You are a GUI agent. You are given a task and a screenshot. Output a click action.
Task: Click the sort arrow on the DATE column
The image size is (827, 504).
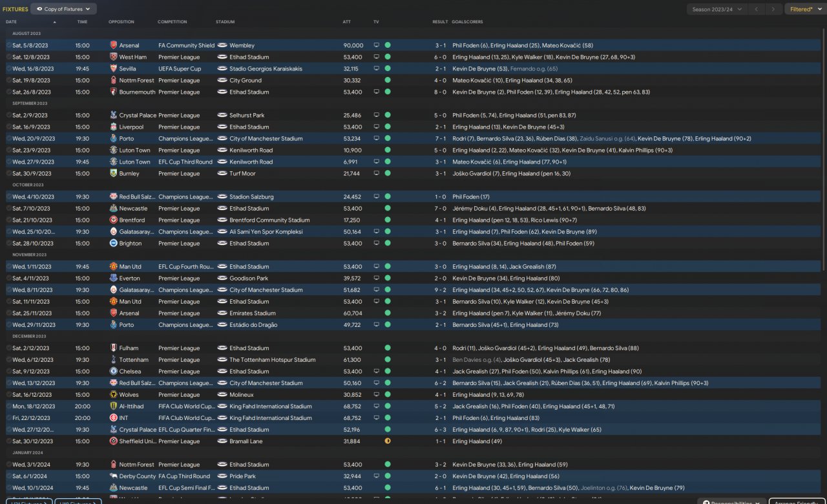[x=54, y=22]
